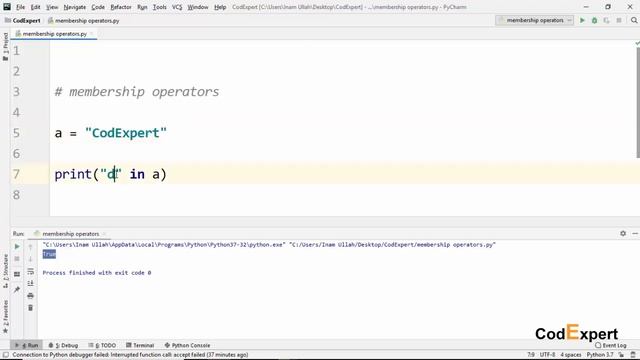Open memory indicator icon in status bar
Screen dimensions: 640x360
click(x=633, y=355)
